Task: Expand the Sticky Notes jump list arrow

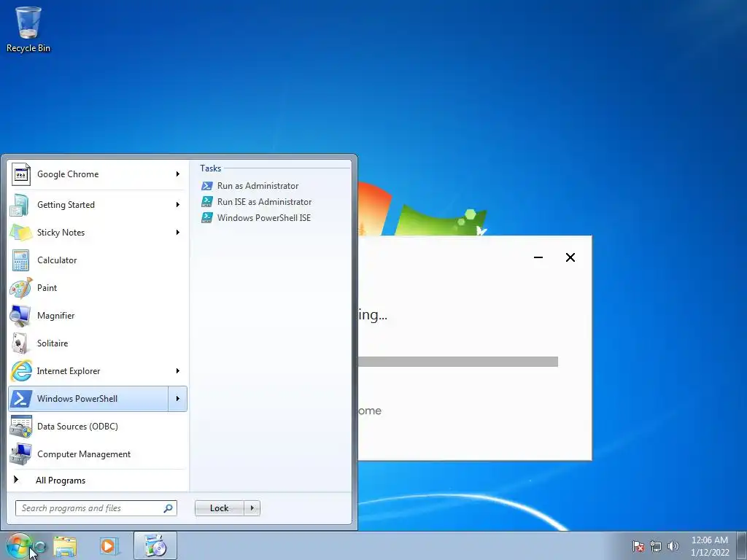Action: (x=178, y=233)
